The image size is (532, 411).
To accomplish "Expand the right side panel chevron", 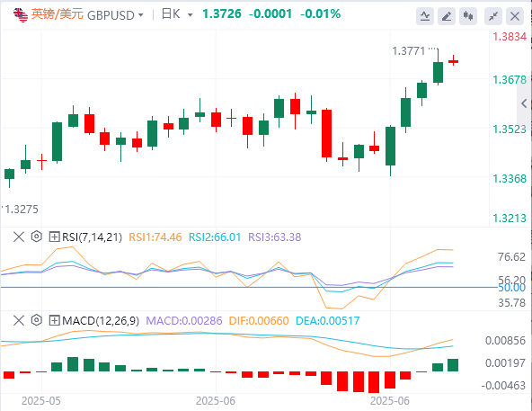I will click(x=524, y=103).
